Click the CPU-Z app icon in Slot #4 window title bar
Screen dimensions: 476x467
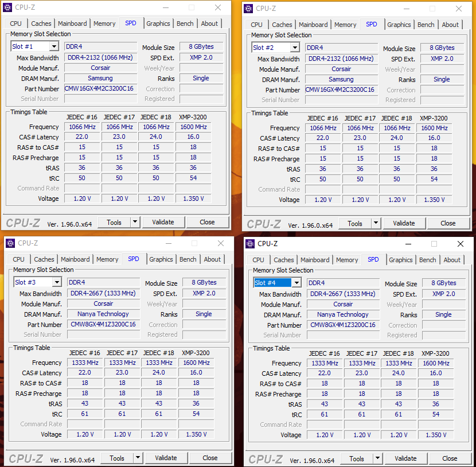click(x=250, y=244)
